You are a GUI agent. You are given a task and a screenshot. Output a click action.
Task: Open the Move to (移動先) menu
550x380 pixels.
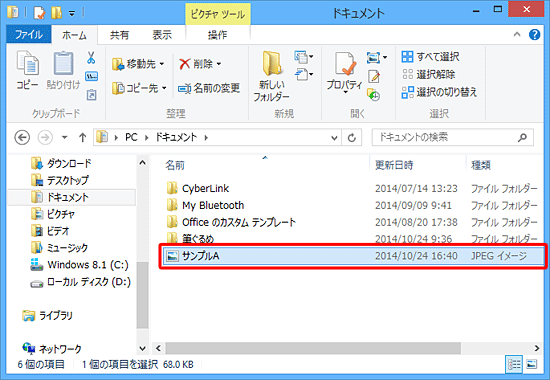coord(138,64)
